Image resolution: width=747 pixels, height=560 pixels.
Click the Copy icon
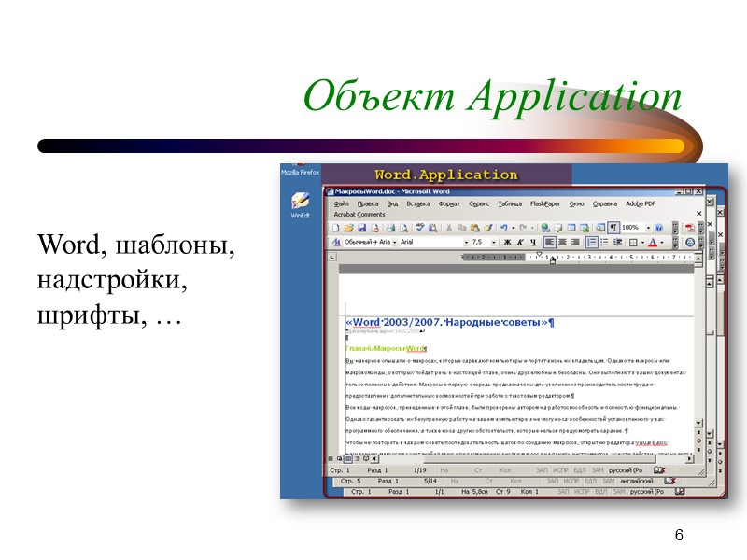[461, 228]
